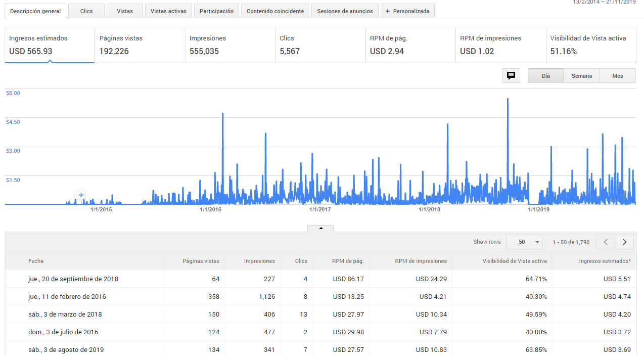Select the RPM de impresiones metric card

pyautogui.click(x=501, y=45)
